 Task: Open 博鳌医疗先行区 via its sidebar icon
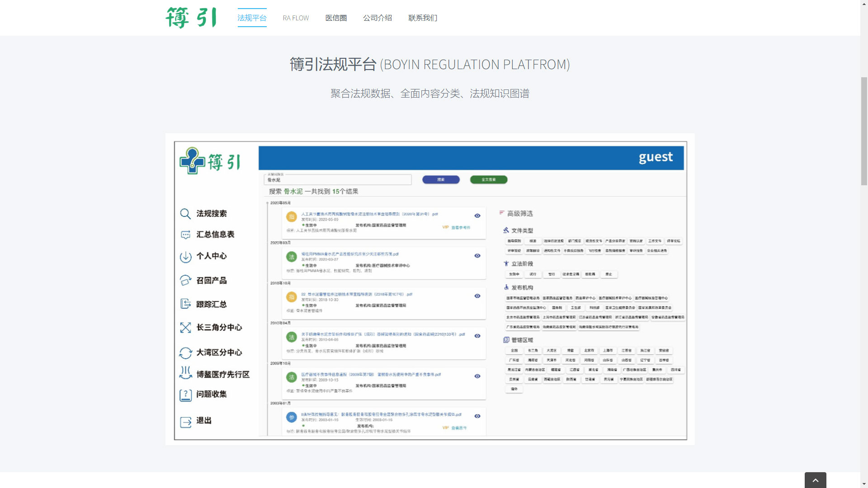185,373
